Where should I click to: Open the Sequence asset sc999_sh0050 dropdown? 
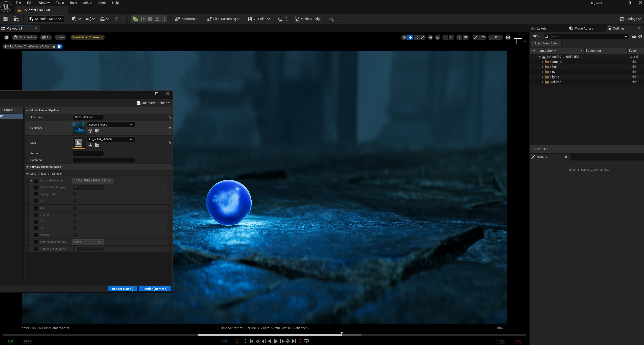pyautogui.click(x=111, y=125)
